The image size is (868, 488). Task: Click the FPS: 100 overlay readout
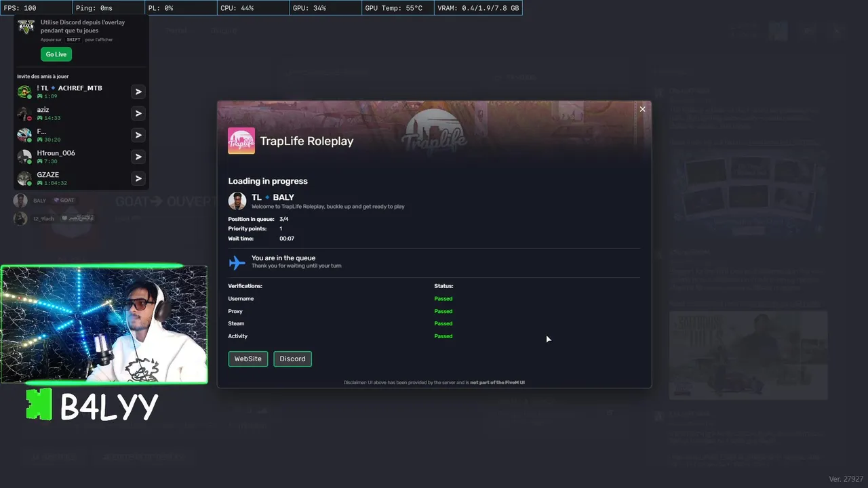click(x=20, y=8)
